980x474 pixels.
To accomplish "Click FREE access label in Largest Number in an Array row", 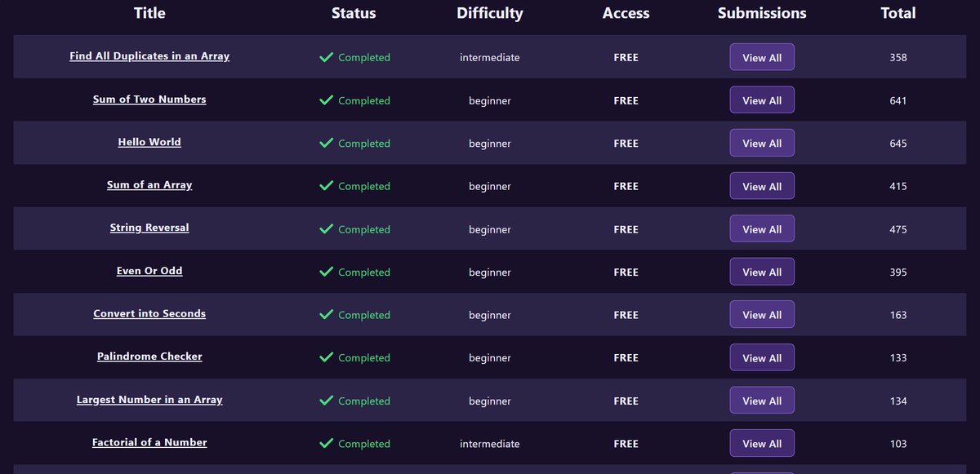I will pyautogui.click(x=626, y=401).
